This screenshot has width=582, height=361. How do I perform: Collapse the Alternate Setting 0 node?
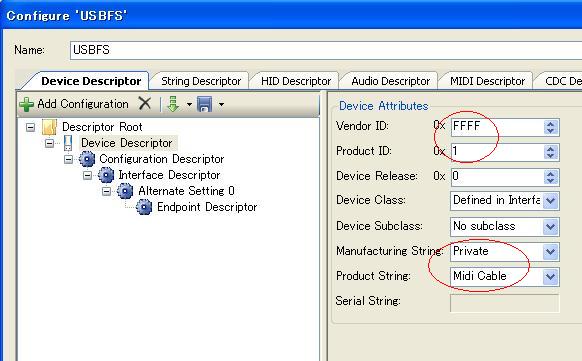[106, 191]
